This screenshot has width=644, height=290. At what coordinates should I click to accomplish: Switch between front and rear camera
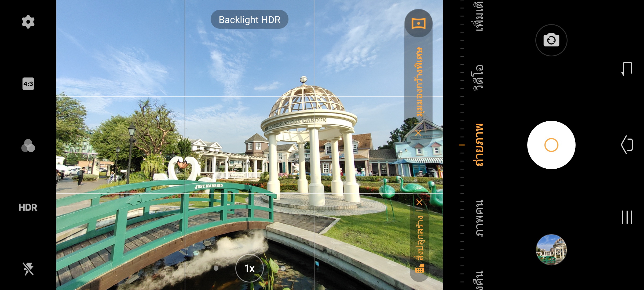pos(551,40)
